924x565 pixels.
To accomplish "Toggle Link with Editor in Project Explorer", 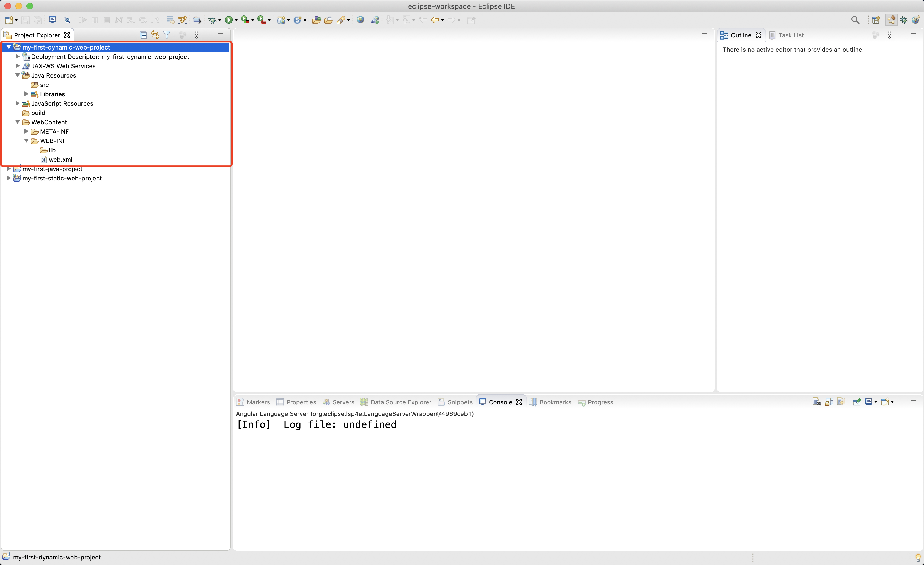I will point(155,35).
